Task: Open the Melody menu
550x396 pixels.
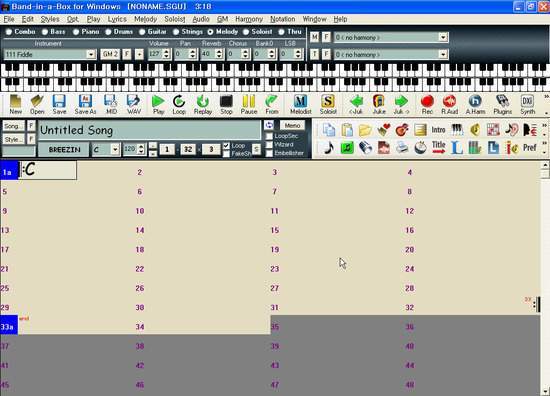Action: pyautogui.click(x=145, y=19)
